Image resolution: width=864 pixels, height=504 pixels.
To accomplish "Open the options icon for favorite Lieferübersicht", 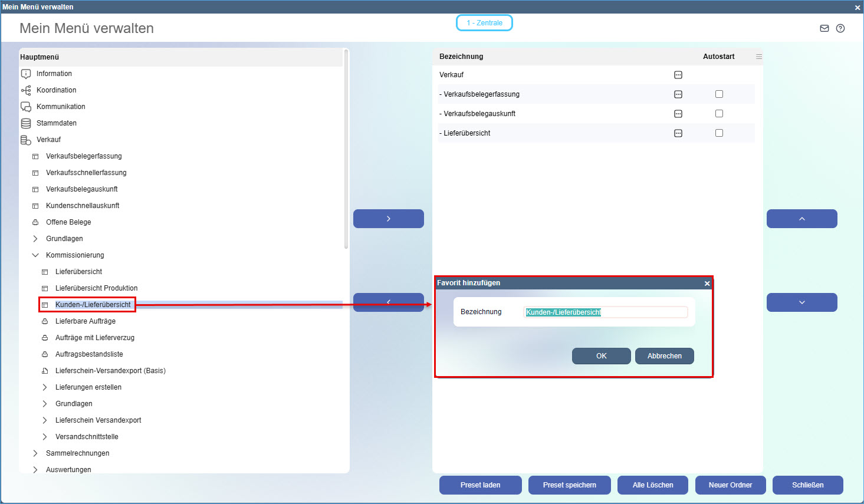I will tap(678, 133).
